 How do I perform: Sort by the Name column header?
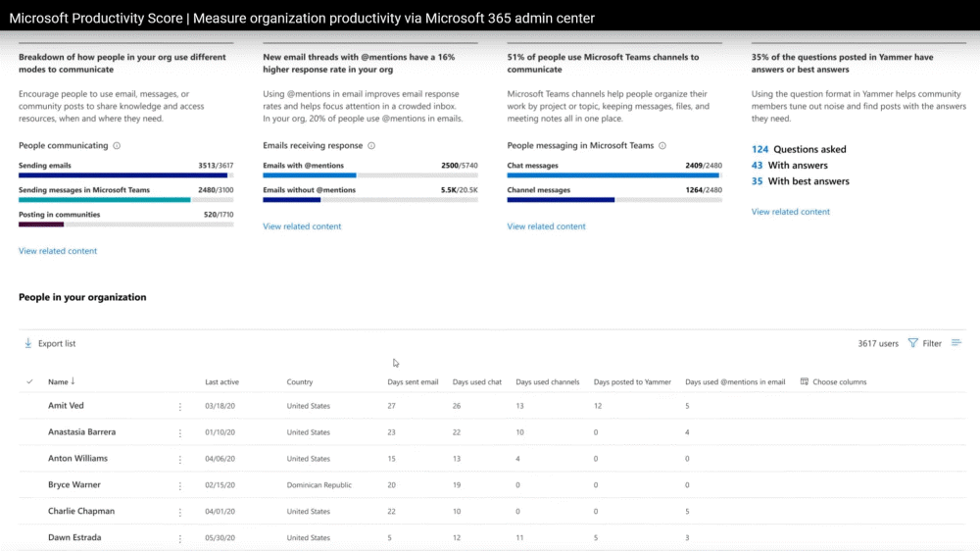click(x=59, y=381)
